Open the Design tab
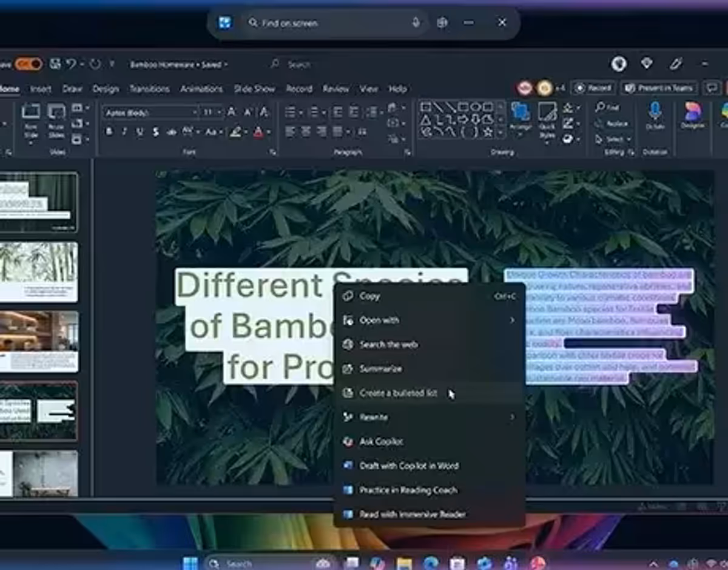Image resolution: width=728 pixels, height=570 pixels. coord(106,89)
